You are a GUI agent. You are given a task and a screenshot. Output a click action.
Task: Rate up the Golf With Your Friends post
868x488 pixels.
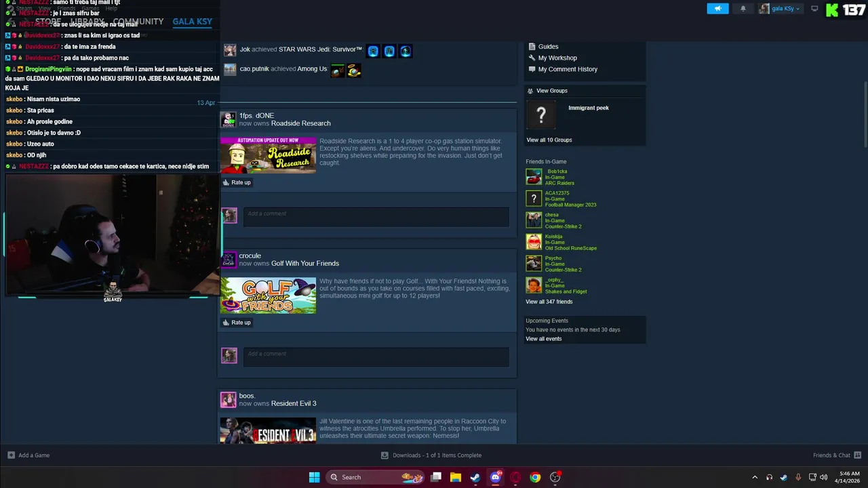[x=237, y=323]
